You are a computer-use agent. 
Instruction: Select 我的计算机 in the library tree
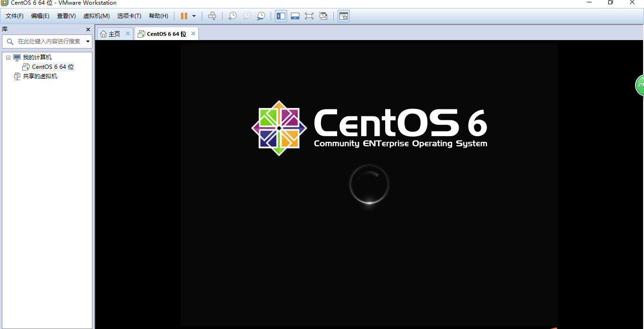[37, 58]
